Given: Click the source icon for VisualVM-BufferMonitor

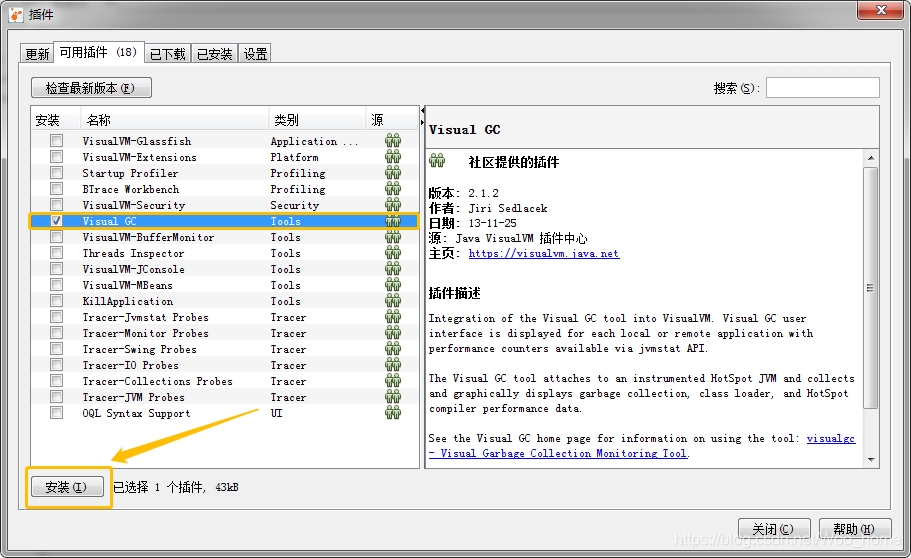Looking at the screenshot, I should point(393,237).
